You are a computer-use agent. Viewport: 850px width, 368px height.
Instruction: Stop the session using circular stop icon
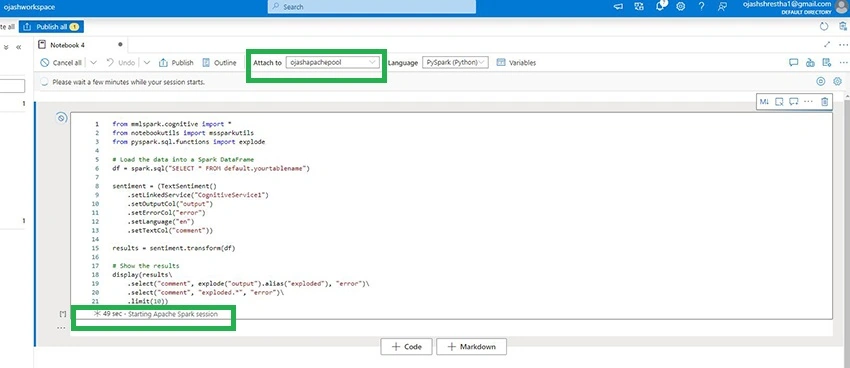tap(820, 81)
